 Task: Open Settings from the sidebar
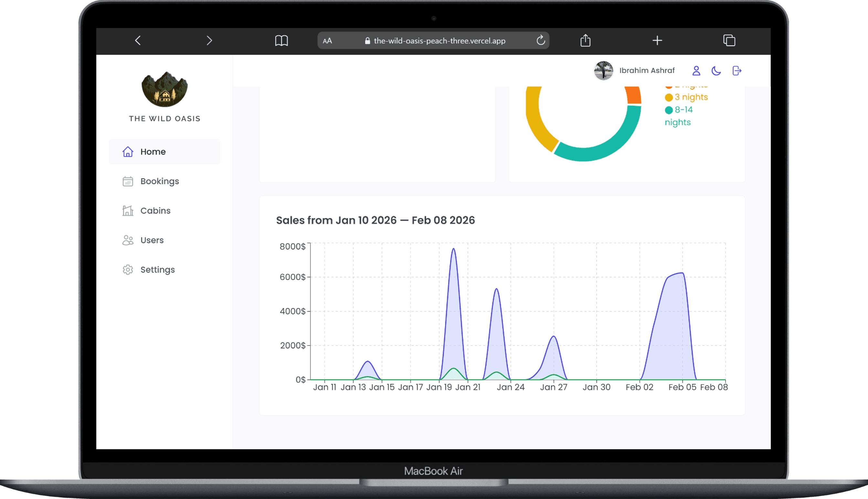click(157, 270)
